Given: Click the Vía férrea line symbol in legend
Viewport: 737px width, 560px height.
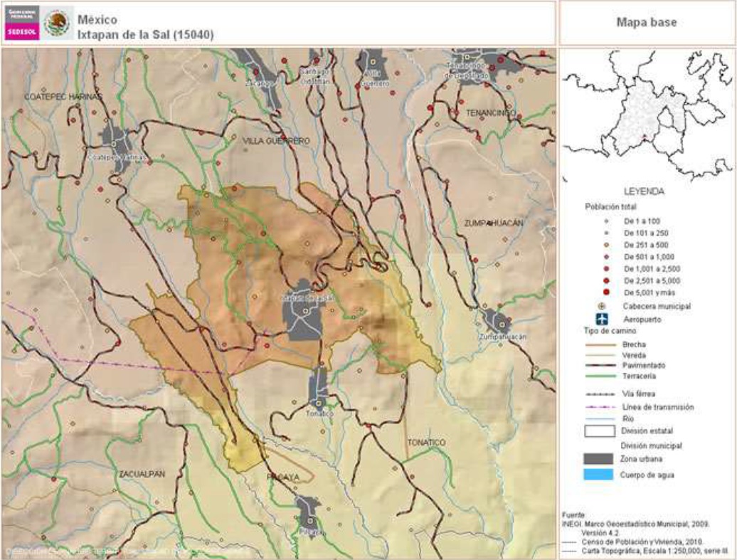Looking at the screenshot, I should [599, 393].
